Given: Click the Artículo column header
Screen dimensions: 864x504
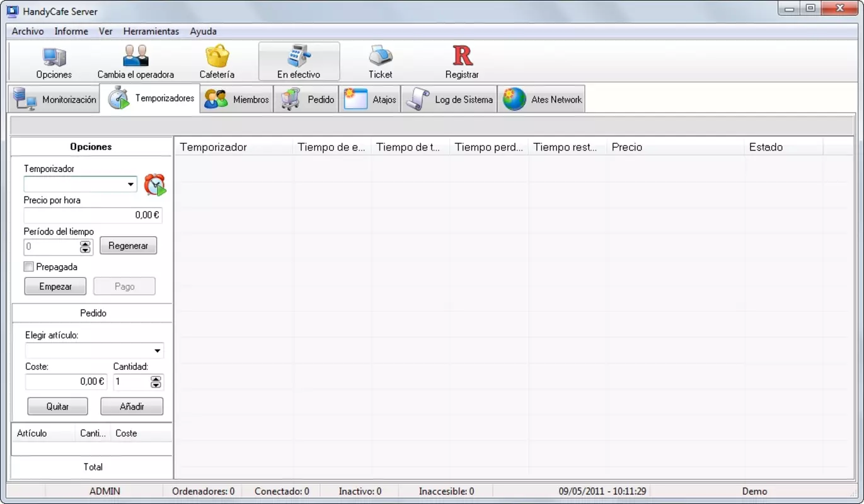Looking at the screenshot, I should pos(43,433).
